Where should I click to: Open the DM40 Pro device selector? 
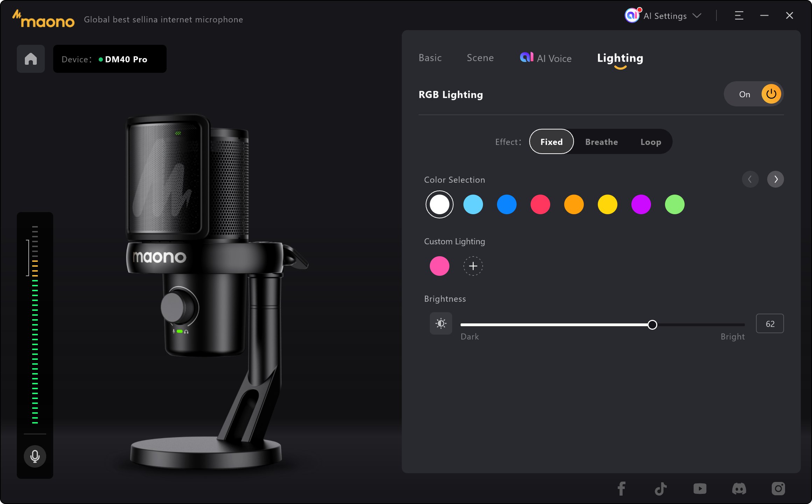[110, 59]
